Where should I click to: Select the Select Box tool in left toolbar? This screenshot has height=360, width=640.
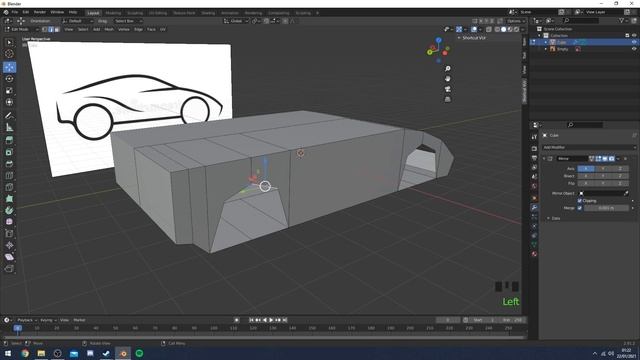(x=9, y=42)
